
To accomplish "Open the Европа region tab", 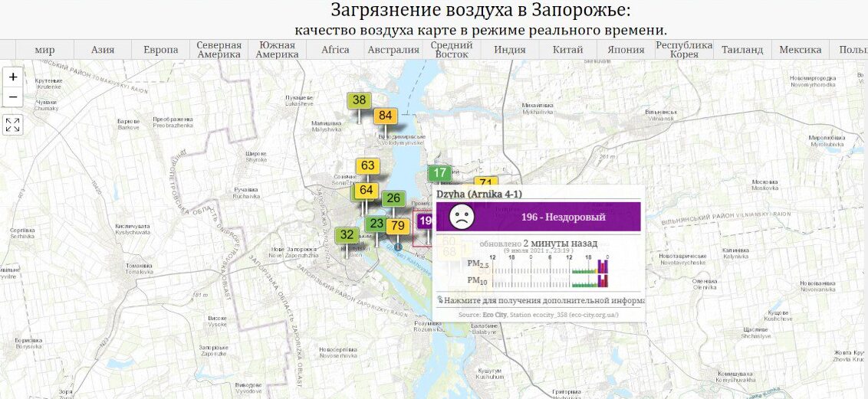I will (x=161, y=50).
